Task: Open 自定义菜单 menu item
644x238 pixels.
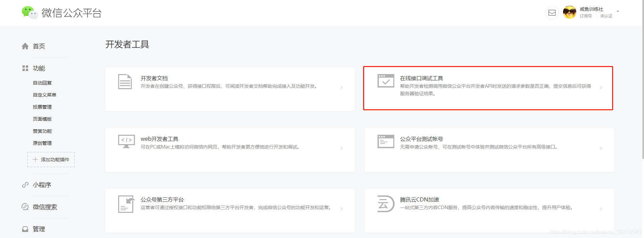Action: 45,95
